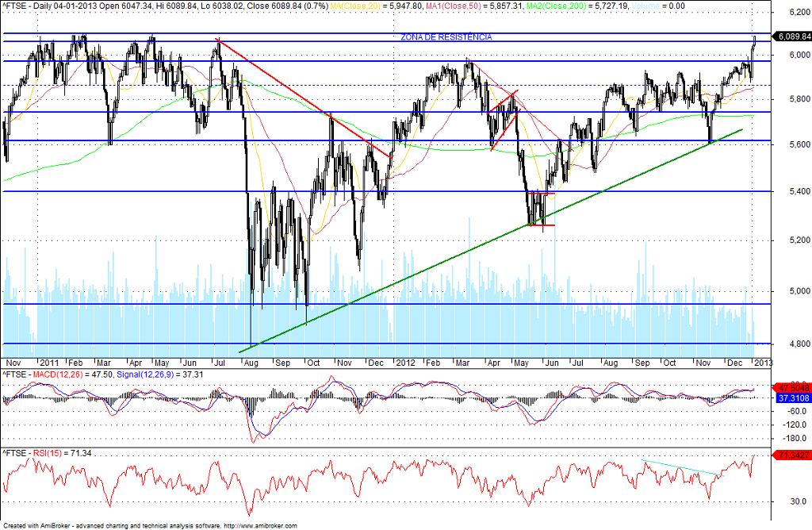Click the Signal(12,26,9) = 37.31 label
The image size is (812, 530).
(x=160, y=374)
